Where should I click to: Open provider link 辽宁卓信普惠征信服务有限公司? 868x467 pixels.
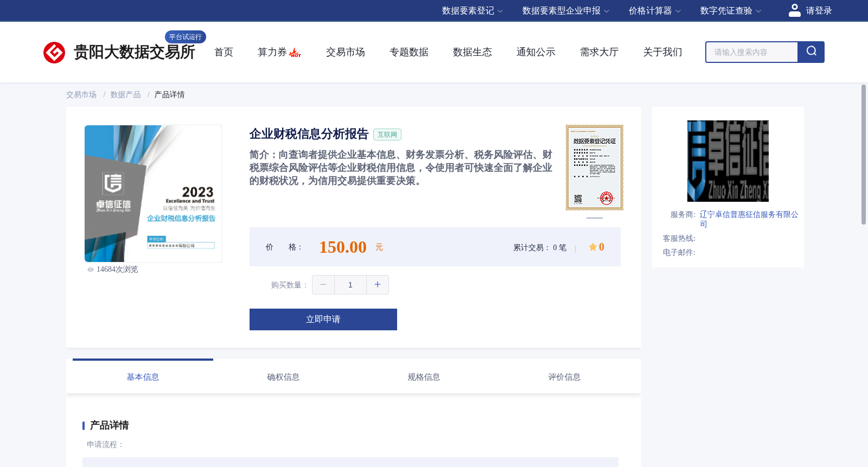click(749, 219)
